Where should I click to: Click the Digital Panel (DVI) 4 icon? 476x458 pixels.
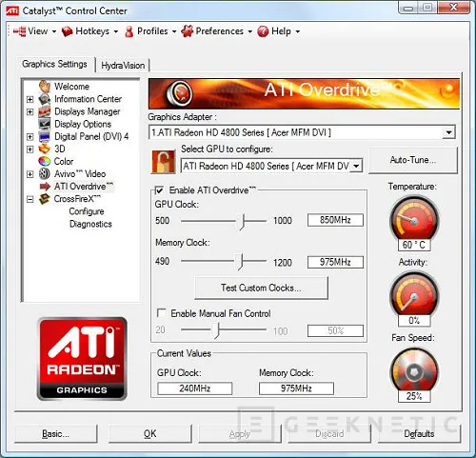[45, 136]
